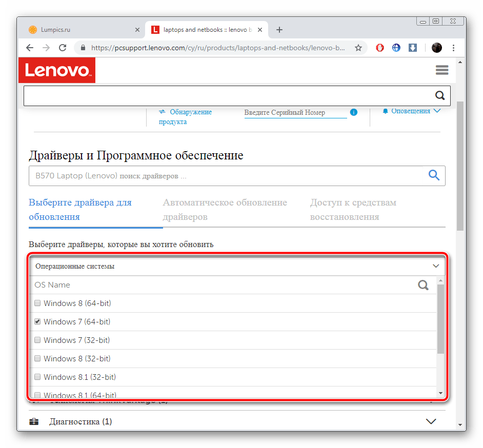Click the blue driver search magnifier icon
The width and height of the screenshot is (483, 448).
[x=434, y=175]
